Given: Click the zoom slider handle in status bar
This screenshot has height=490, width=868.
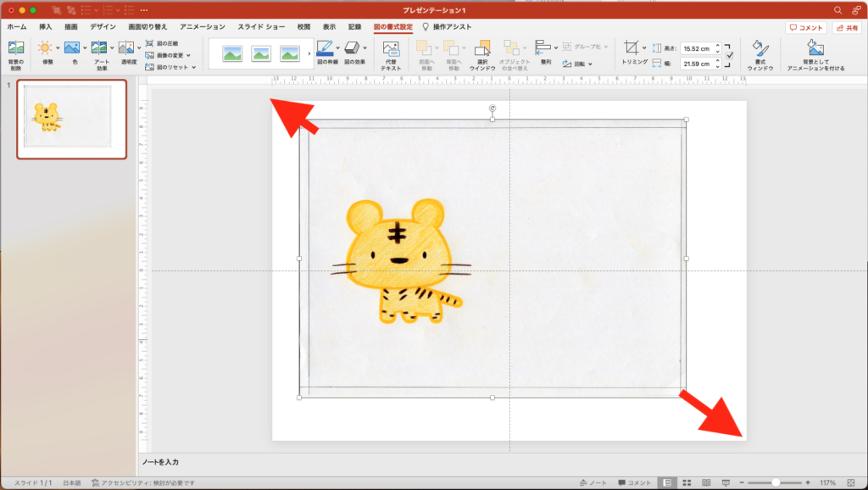Looking at the screenshot, I should pyautogui.click(x=775, y=482).
